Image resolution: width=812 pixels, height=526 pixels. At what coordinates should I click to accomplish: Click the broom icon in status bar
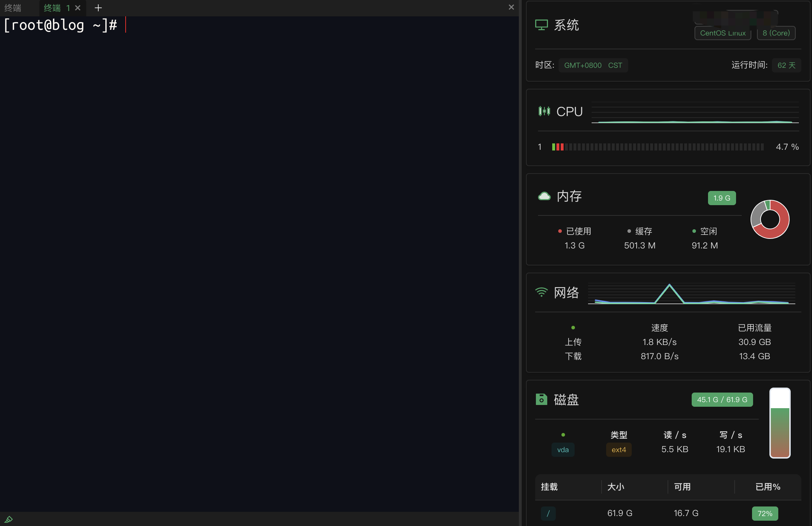click(x=9, y=520)
